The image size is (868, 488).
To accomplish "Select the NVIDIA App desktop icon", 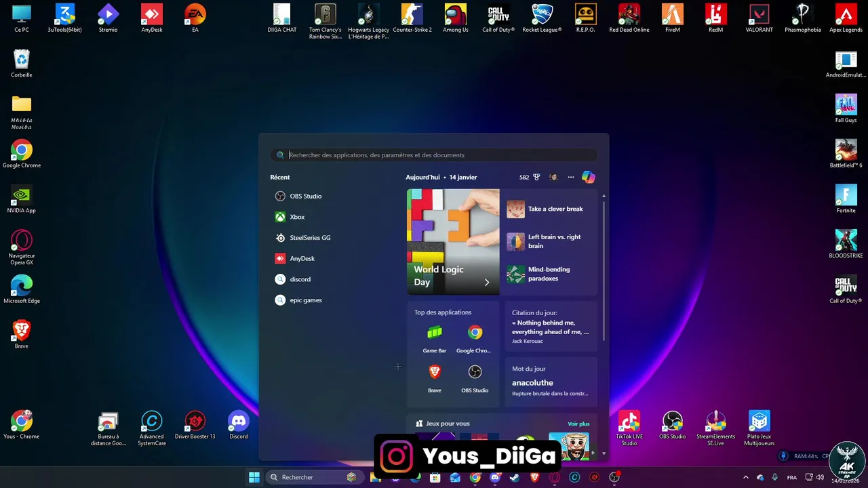I will pos(22,199).
